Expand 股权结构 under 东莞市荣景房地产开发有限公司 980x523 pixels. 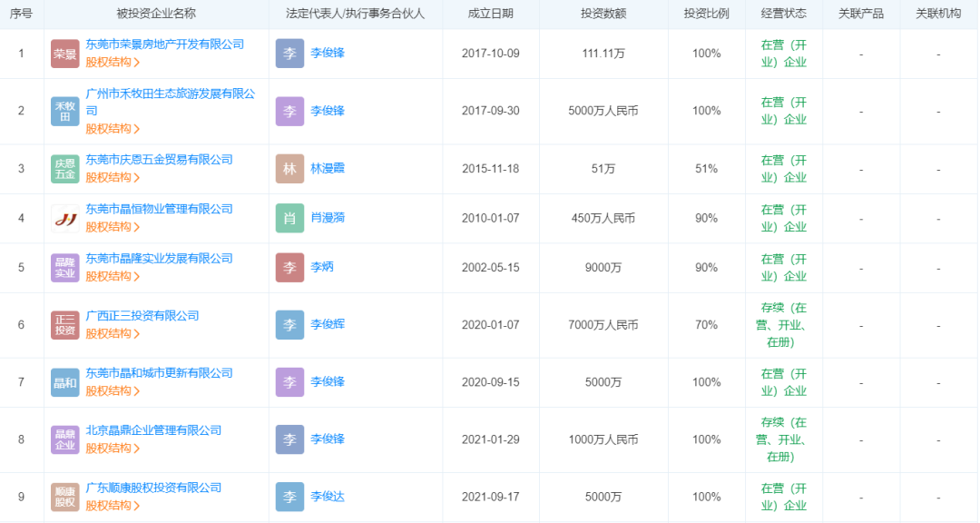click(x=113, y=63)
